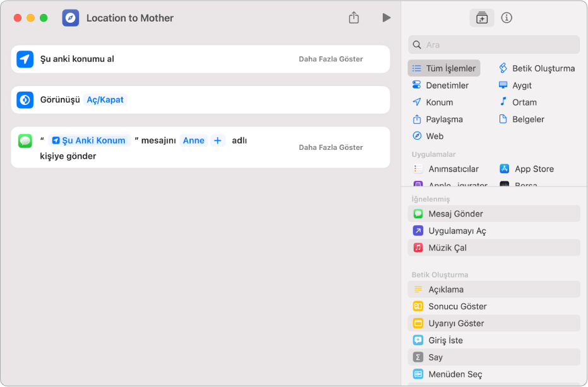Expand Daha Fazla Göster on message action
Viewport: 588px width, 387px height.
[330, 147]
